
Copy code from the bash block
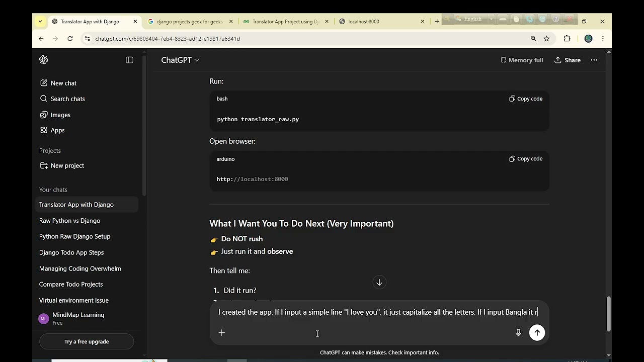pyautogui.click(x=526, y=99)
